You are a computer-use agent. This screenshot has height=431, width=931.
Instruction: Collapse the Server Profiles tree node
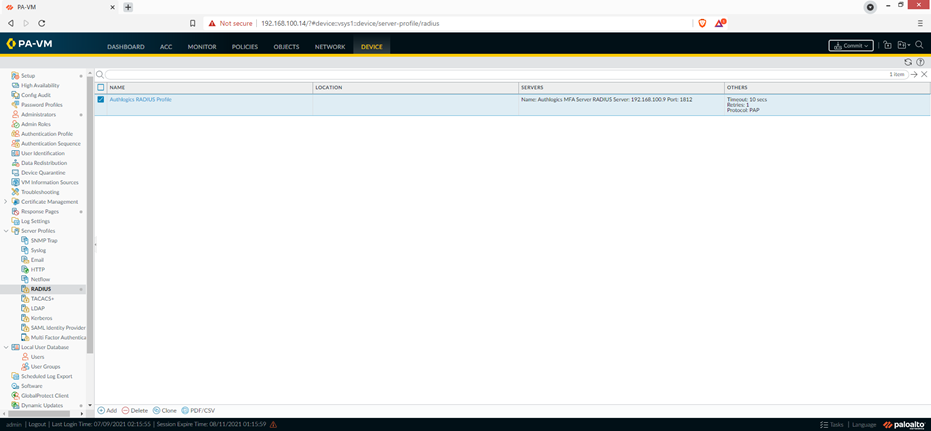(x=6, y=230)
